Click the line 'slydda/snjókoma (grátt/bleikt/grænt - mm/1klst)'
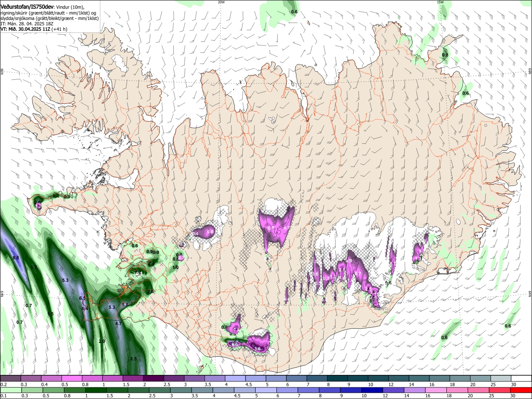This screenshot has width=532, height=399. coord(49,18)
